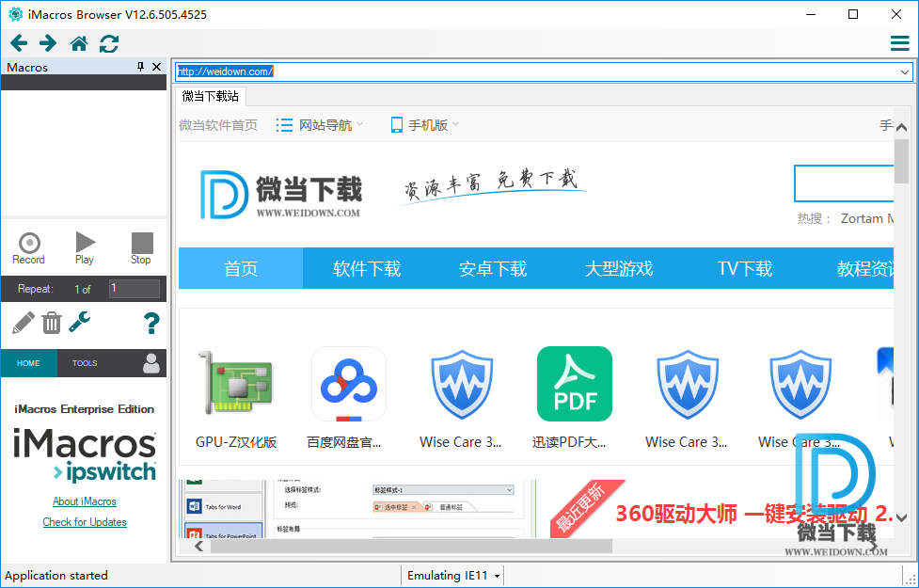The width and height of the screenshot is (919, 588).
Task: Open the user account icon tab
Action: [151, 363]
